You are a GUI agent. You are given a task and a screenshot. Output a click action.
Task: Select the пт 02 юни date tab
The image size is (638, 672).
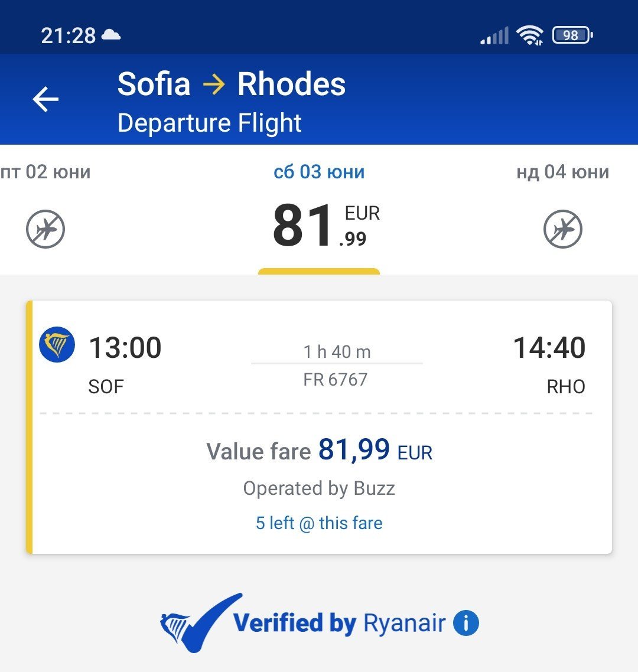[45, 172]
